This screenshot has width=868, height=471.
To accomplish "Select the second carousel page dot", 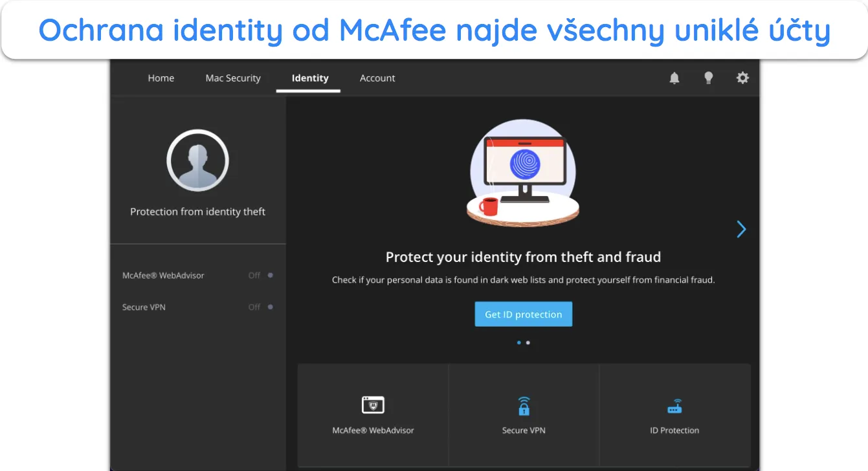I will coord(528,343).
